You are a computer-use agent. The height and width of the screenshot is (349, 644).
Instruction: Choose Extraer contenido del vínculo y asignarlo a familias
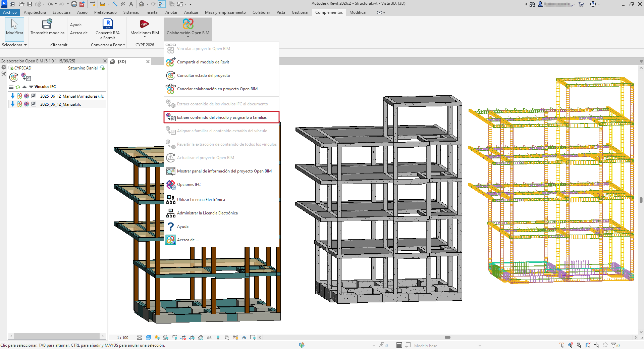click(221, 117)
